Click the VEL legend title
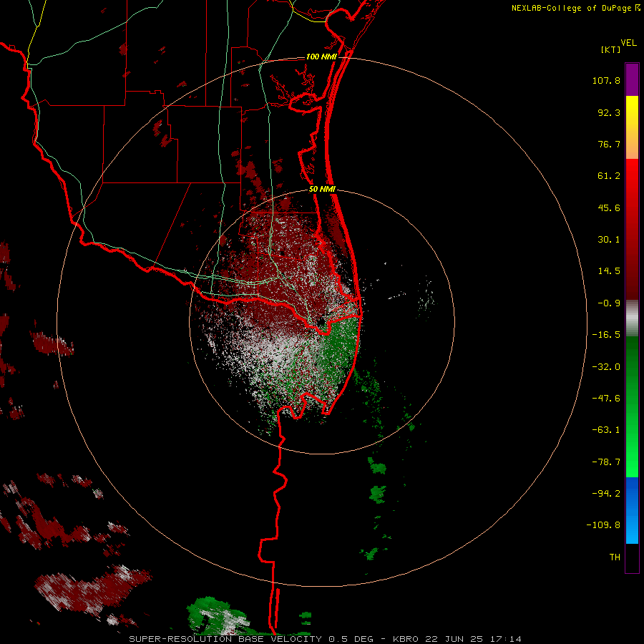 [x=628, y=43]
